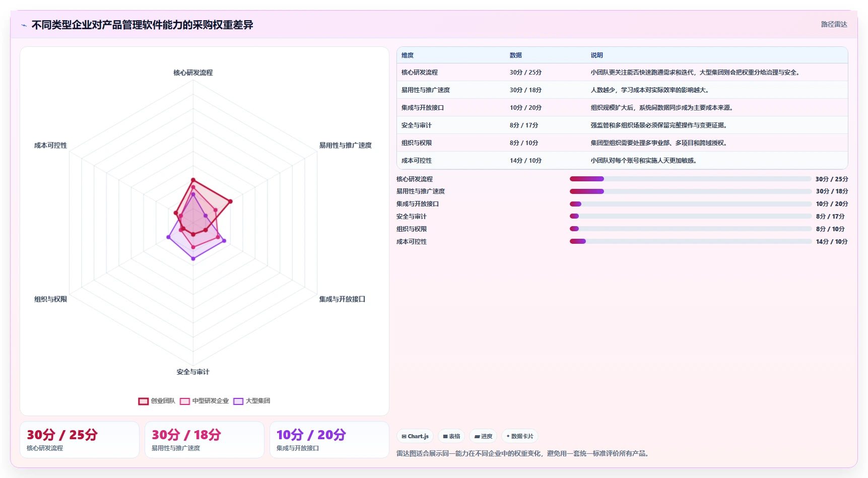The image size is (868, 478).
Task: Click the 核心研发流程 progress bar
Action: tap(691, 179)
